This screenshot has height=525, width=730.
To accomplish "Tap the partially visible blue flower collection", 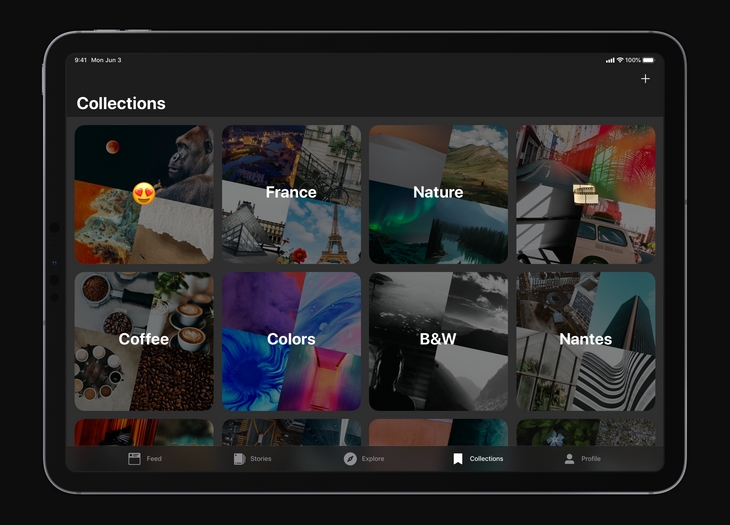I will (585, 432).
